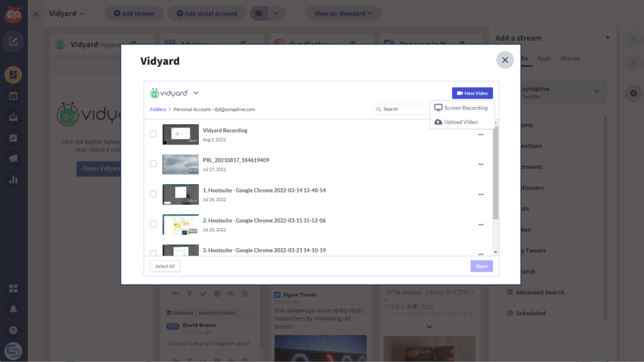Open the Inbox tray icon in sidebar
Viewport: 644px width, 362px height.
[x=13, y=117]
